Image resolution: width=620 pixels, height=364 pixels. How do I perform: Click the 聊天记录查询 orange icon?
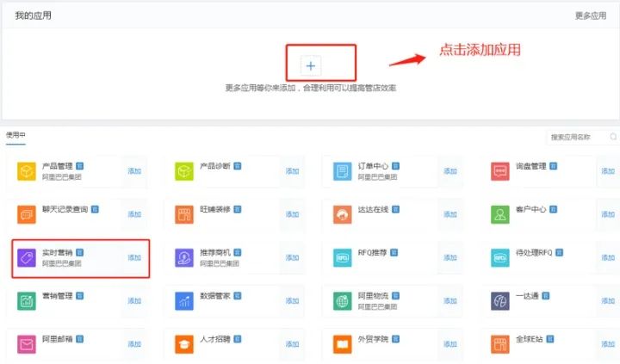click(x=27, y=214)
